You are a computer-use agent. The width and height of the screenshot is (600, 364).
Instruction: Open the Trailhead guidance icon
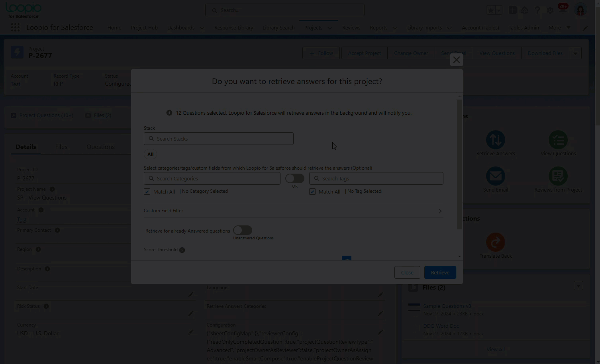pos(525,10)
